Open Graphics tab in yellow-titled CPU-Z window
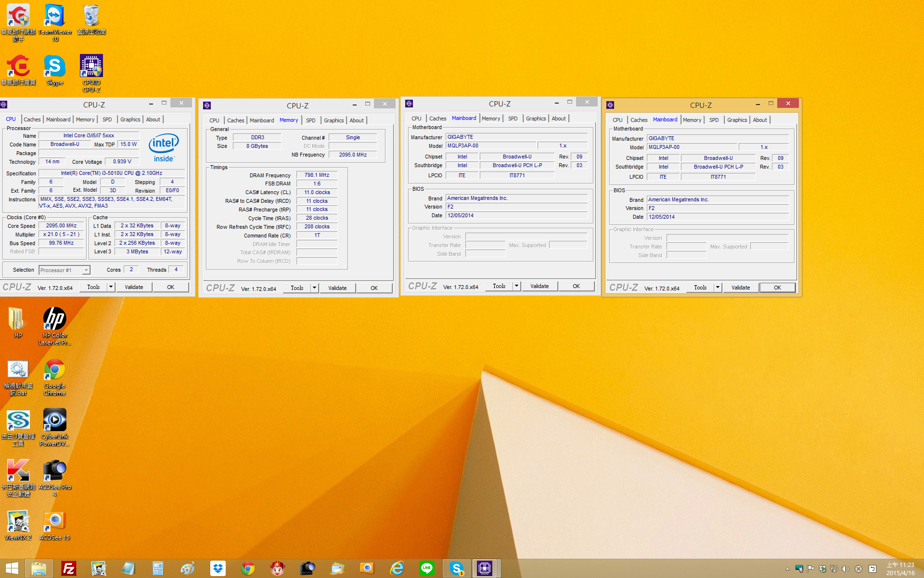The image size is (924, 578). point(737,120)
